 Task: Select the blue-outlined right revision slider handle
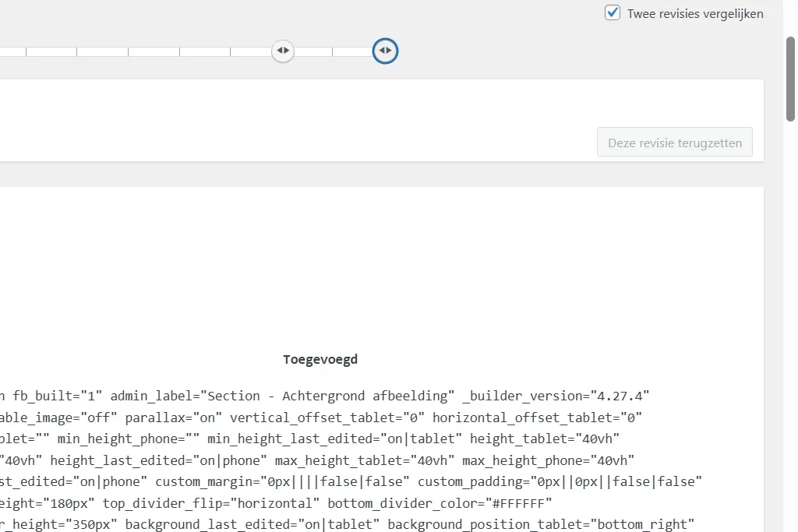coord(385,51)
